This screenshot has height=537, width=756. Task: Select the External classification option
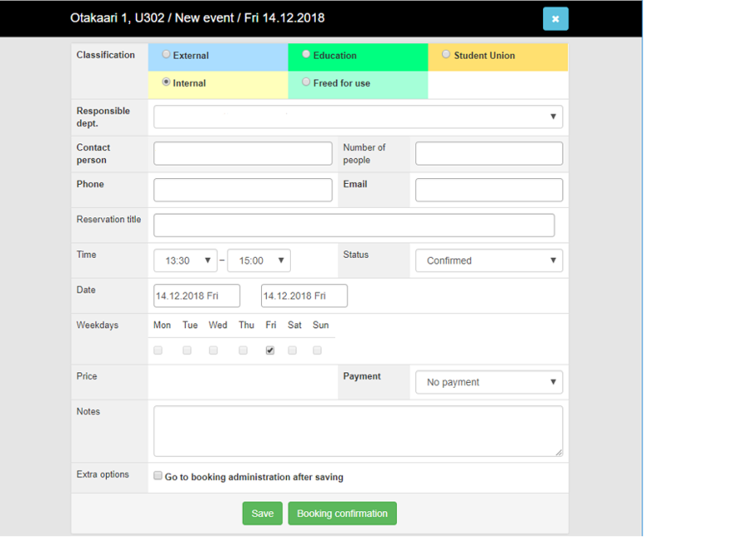coord(167,55)
